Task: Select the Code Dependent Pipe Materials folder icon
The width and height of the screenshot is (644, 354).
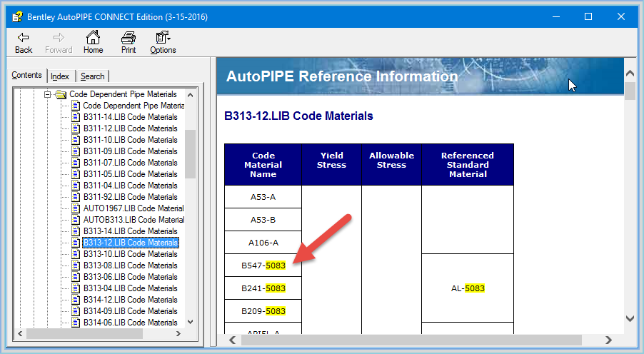Action: pyautogui.click(x=61, y=94)
